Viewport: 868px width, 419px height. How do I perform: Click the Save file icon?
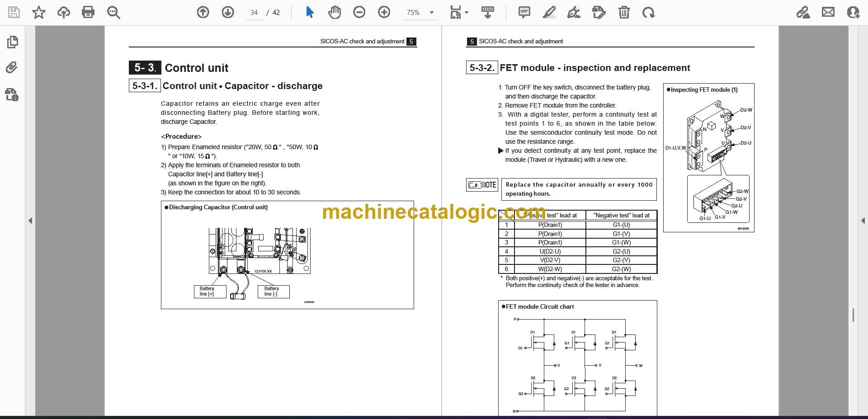pyautogui.click(x=14, y=13)
